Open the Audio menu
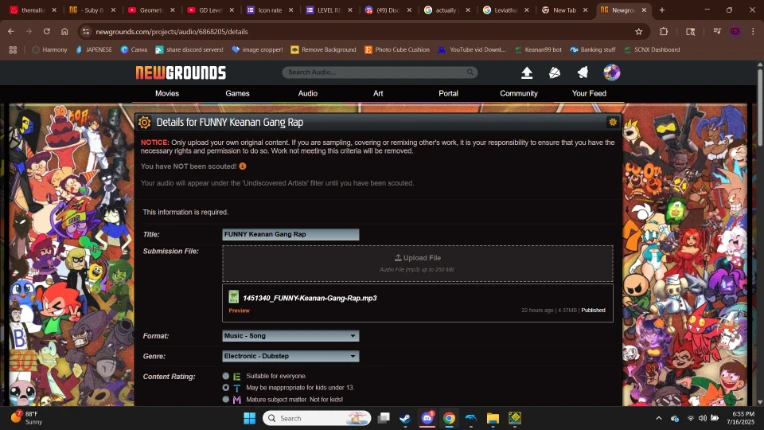 point(307,93)
